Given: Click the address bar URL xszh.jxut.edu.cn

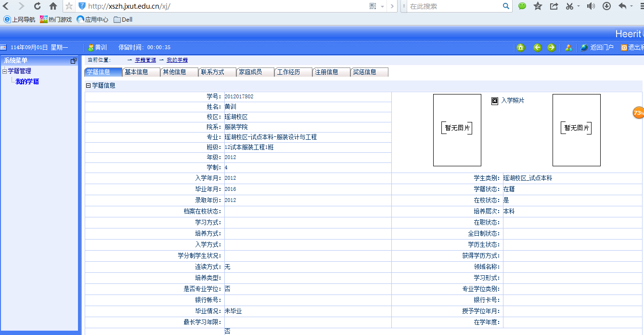Looking at the screenshot, I should [129, 6].
